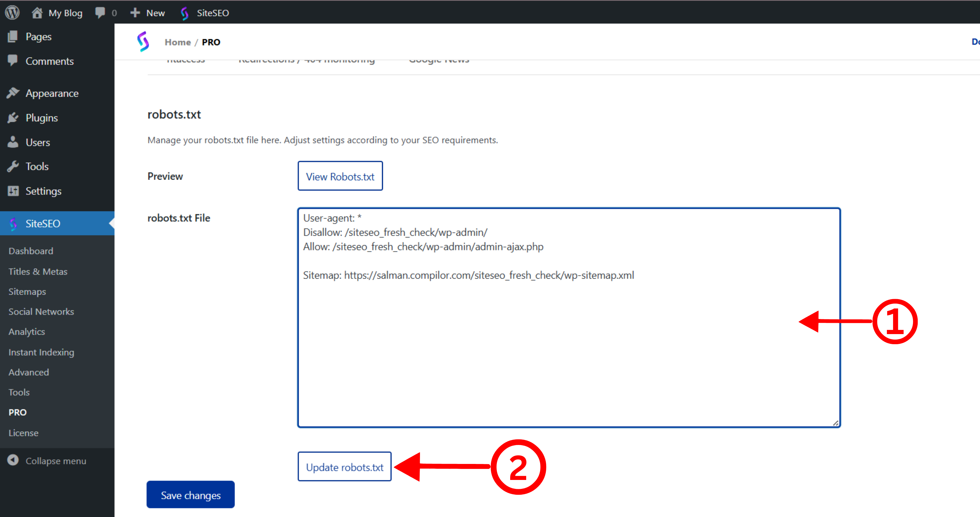Click the Collapse menu arrow icon
The height and width of the screenshot is (517, 980).
13,460
